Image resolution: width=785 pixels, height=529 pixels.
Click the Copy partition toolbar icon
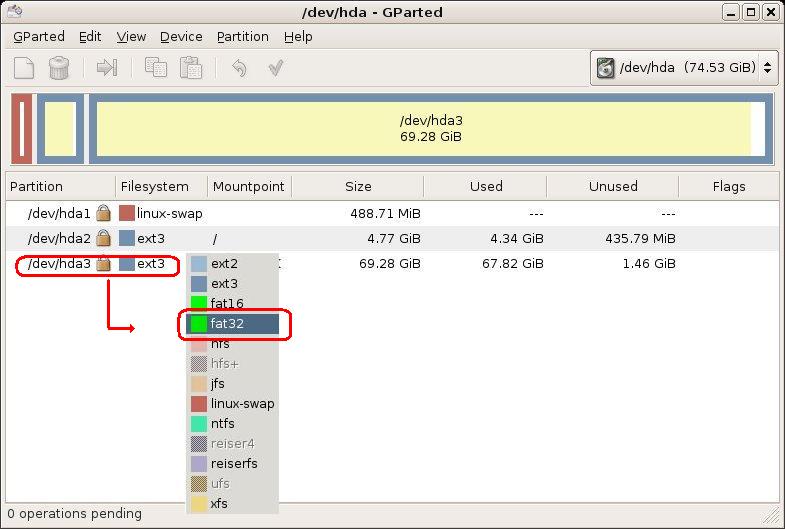[155, 68]
